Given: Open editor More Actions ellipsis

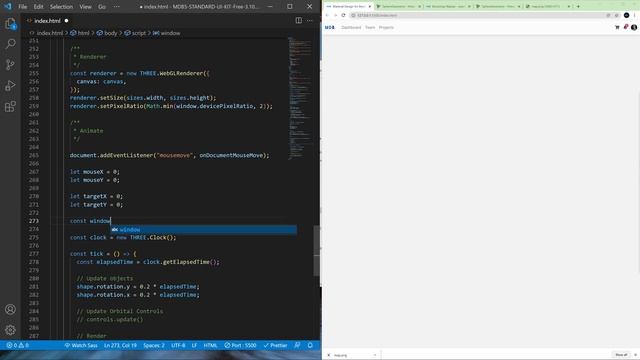Looking at the screenshot, I should click(310, 20).
